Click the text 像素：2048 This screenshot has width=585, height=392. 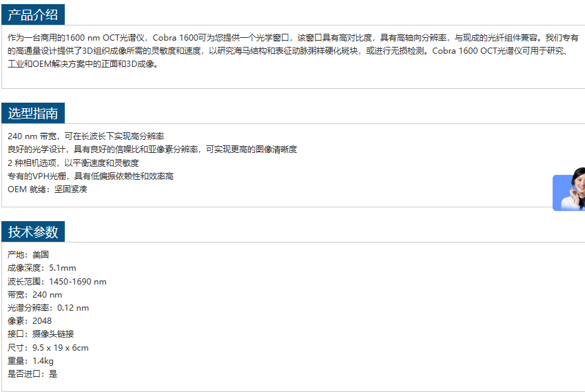(30, 321)
